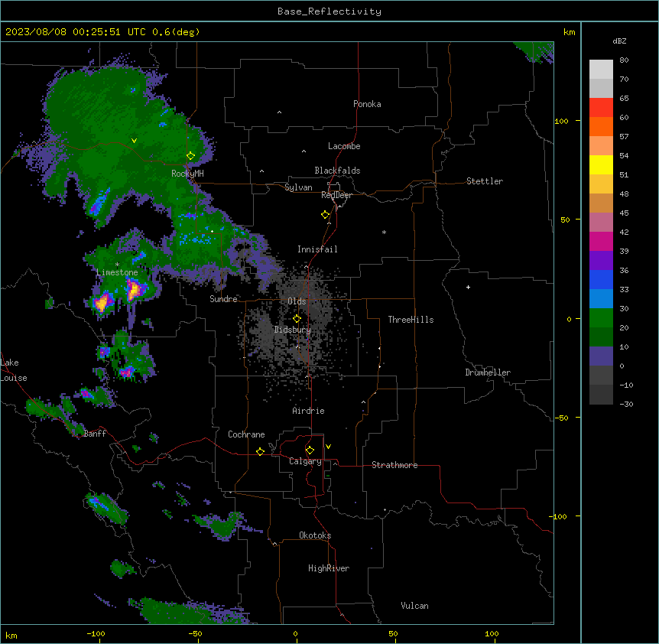Image resolution: width=659 pixels, height=644 pixels.
Task: Click the Blackfalds city label
Action: (x=337, y=171)
